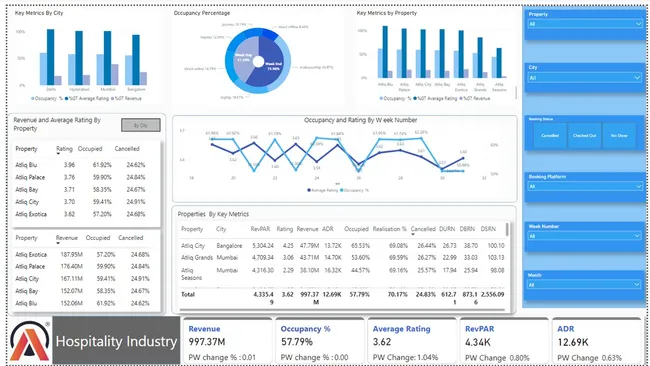
Task: Click the RevPAR KPI card
Action: [x=504, y=342]
